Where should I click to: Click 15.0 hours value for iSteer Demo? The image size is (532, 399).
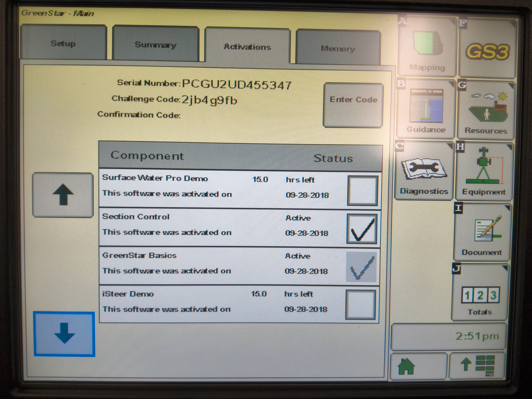click(x=259, y=294)
